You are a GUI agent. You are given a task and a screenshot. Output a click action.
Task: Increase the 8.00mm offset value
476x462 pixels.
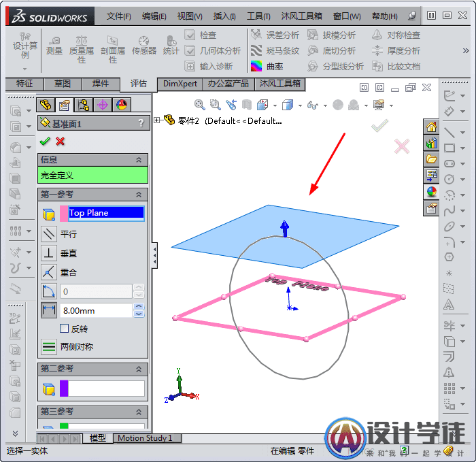click(139, 306)
